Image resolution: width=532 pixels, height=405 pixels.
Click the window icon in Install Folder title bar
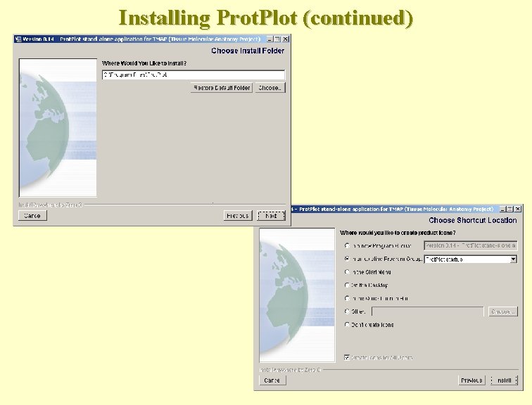coord(18,39)
